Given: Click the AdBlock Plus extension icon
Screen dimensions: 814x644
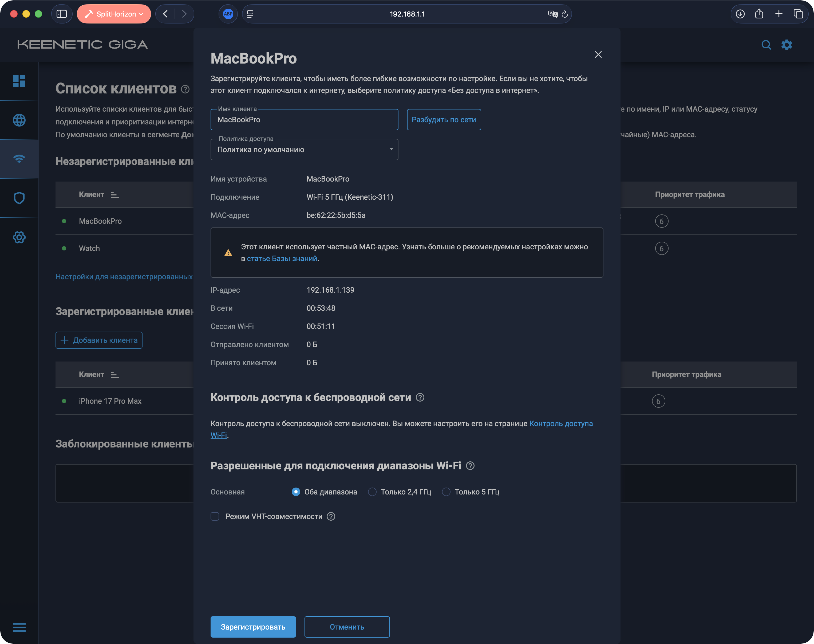Looking at the screenshot, I should 228,14.
